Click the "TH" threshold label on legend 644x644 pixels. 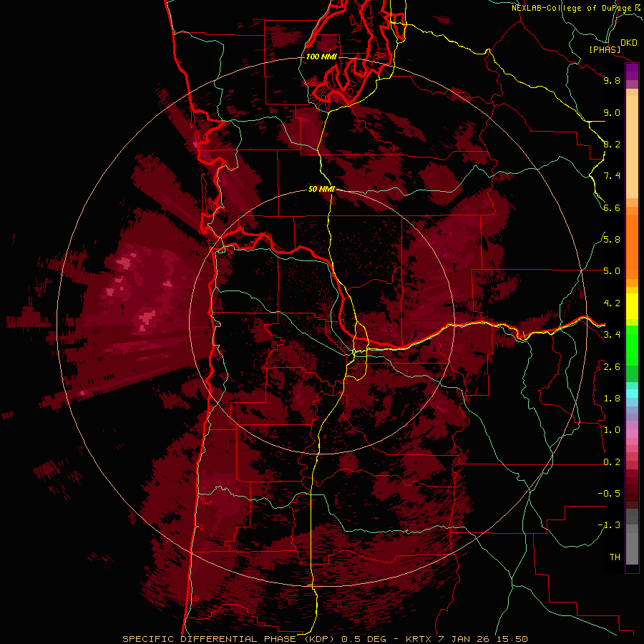pyautogui.click(x=615, y=557)
